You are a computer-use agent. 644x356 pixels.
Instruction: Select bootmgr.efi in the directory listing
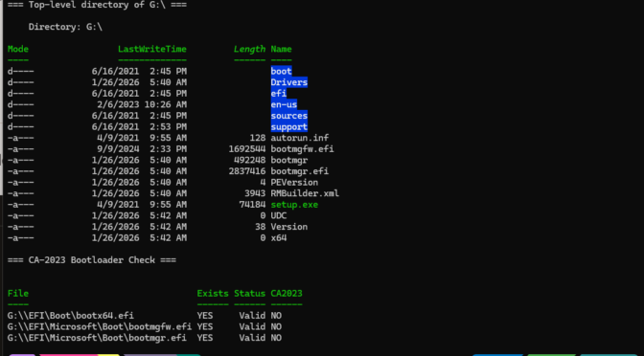(x=299, y=171)
